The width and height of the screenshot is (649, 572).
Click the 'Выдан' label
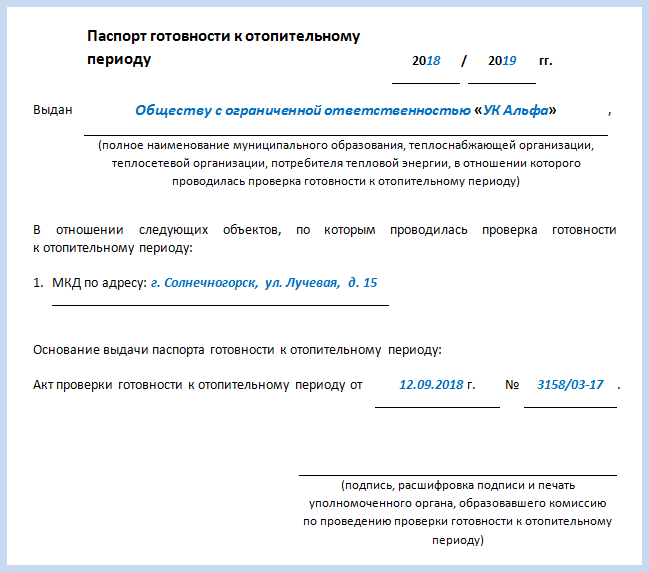[53, 109]
